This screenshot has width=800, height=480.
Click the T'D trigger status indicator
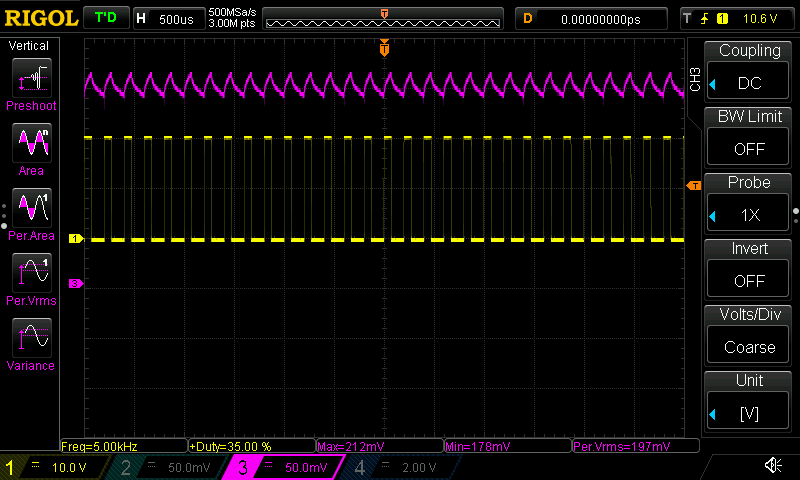106,18
